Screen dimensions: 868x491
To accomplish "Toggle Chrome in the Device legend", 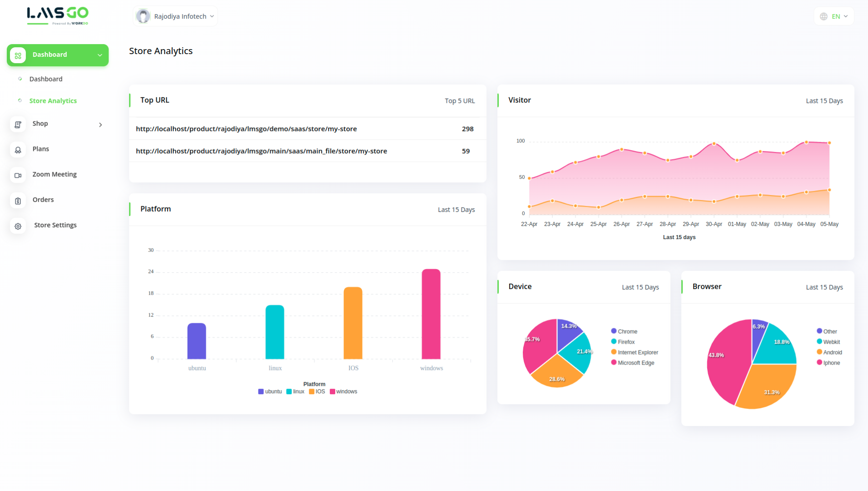I will [624, 331].
